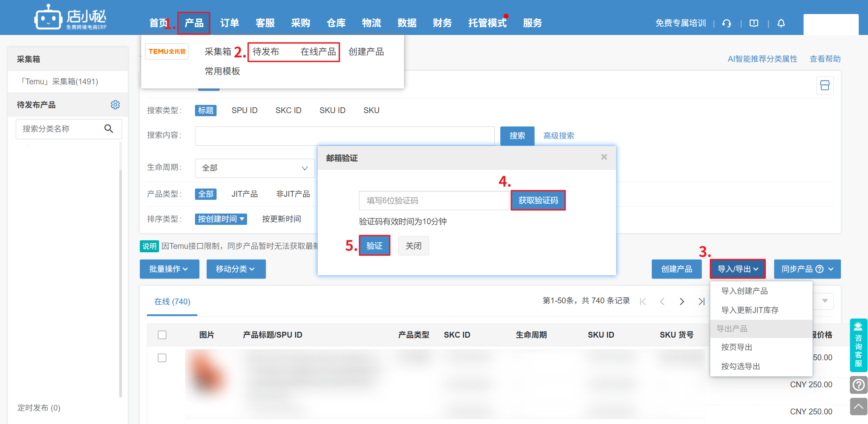Click the store icon at panel top right
The width and height of the screenshot is (868, 424).
(x=824, y=85)
